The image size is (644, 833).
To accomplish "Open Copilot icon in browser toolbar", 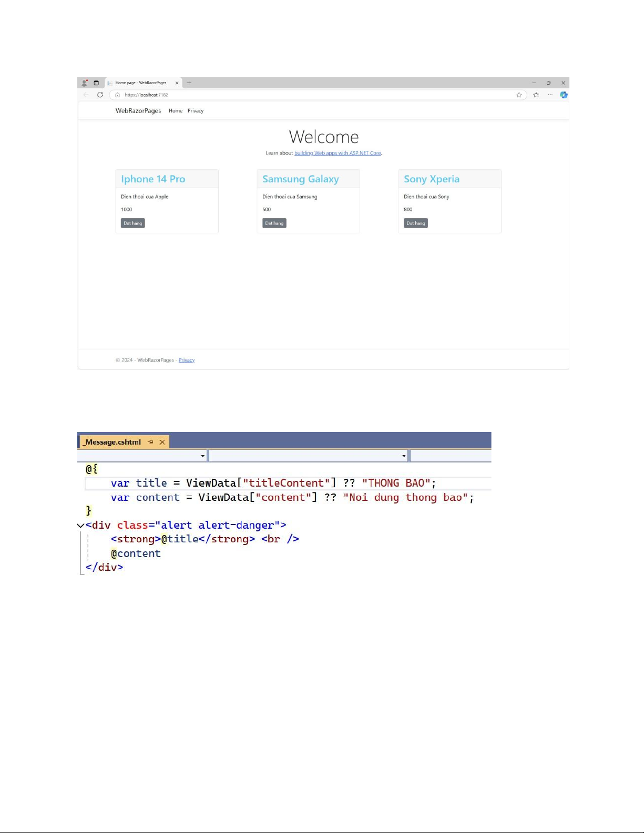I will (x=564, y=95).
